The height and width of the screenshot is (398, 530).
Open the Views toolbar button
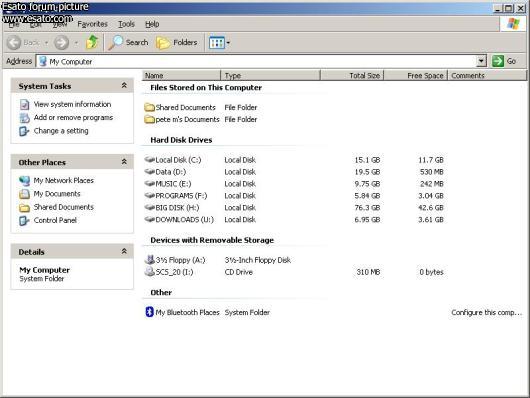219,43
